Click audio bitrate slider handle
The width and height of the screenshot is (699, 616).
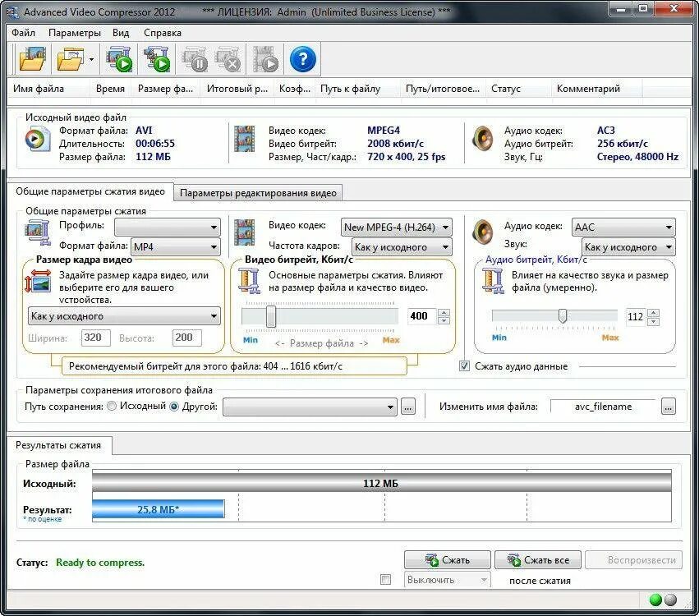tap(563, 316)
